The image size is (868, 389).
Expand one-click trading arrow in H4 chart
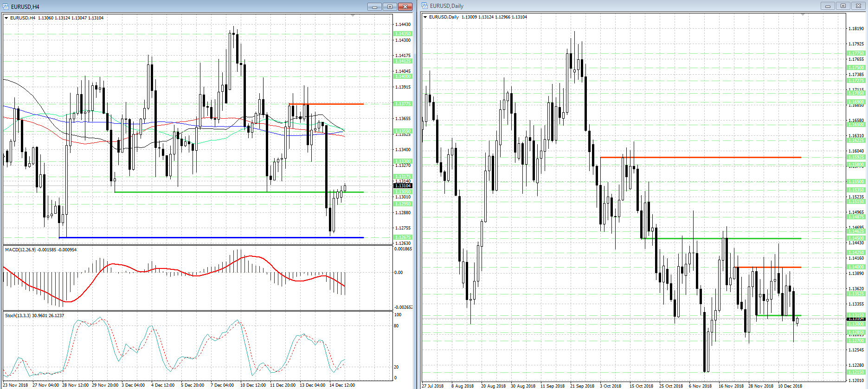pyautogui.click(x=6, y=18)
